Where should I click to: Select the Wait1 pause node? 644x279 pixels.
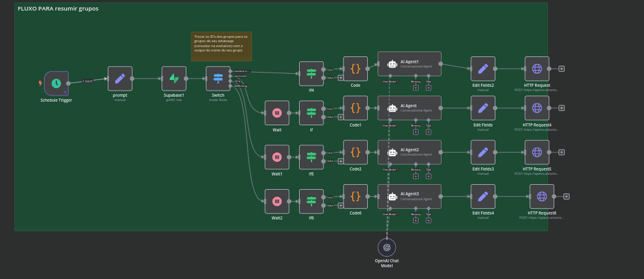tap(277, 157)
